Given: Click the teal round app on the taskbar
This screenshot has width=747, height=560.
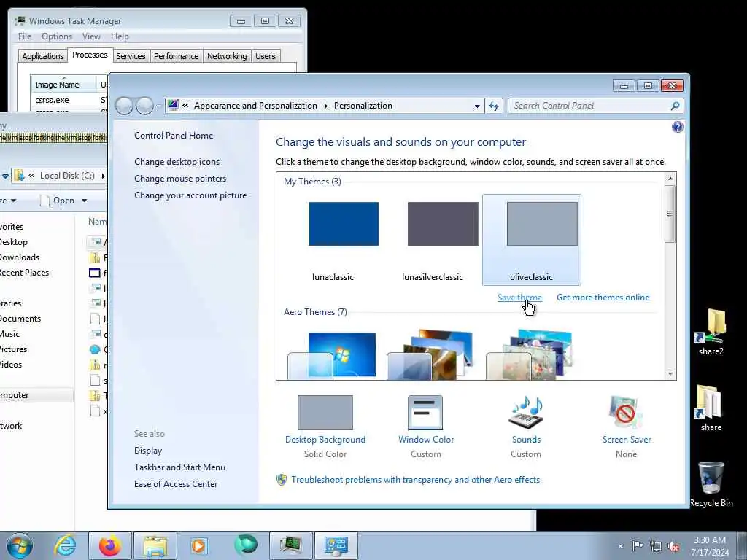Looking at the screenshot, I should [x=245, y=545].
